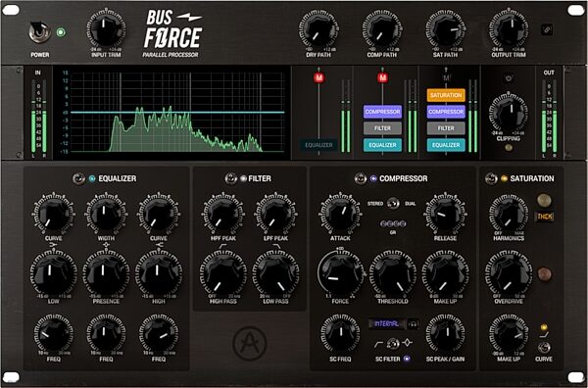588x388 pixels.
Task: Mute the Comp path with M button
Action: click(x=382, y=78)
